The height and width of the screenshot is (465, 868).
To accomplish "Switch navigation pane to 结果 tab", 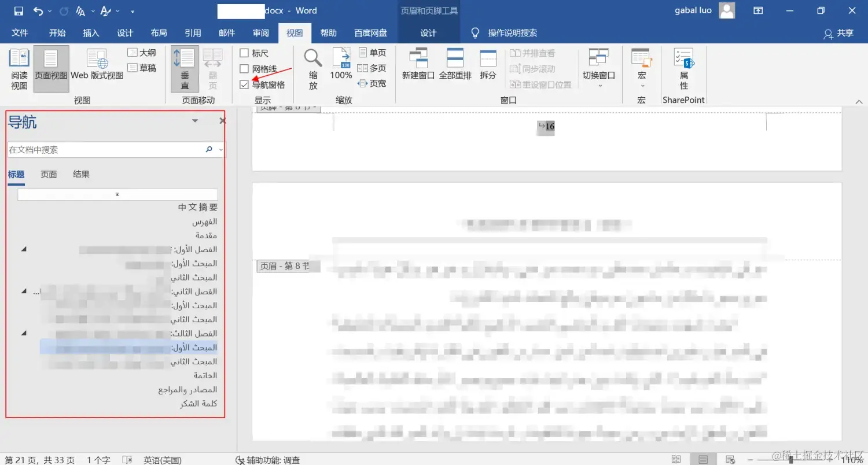I will point(81,174).
